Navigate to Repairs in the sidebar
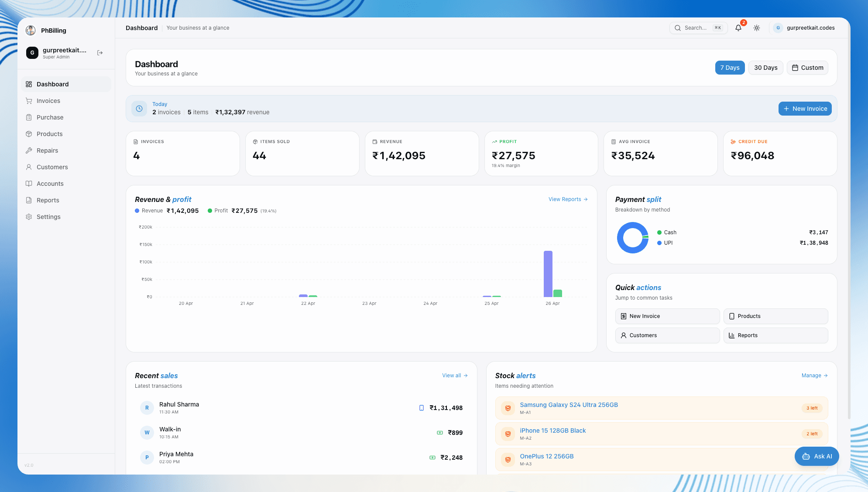Viewport: 868px width, 492px height. [x=66, y=150]
